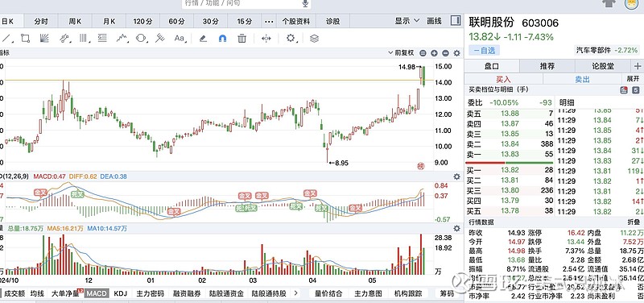Open drawing settings gear in toolbar
Screen dimensions: 644x303
pos(291,39)
